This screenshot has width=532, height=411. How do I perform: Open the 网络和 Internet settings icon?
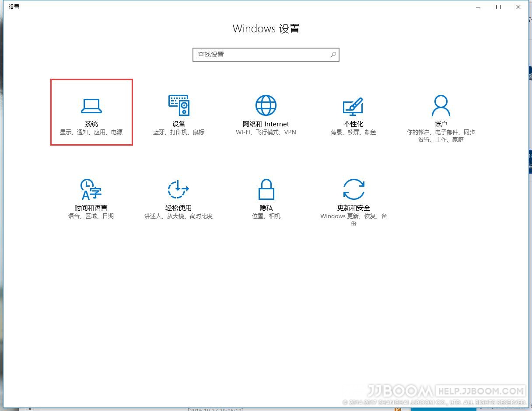pos(266,105)
